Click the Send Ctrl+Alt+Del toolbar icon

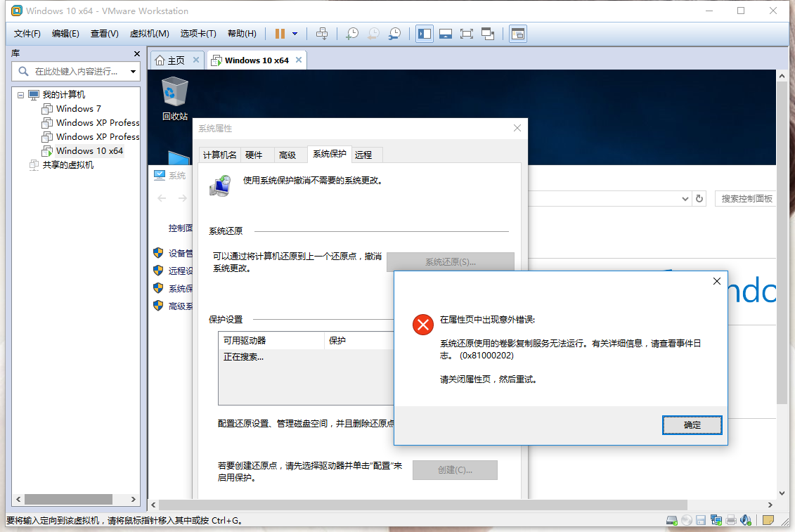(322, 34)
